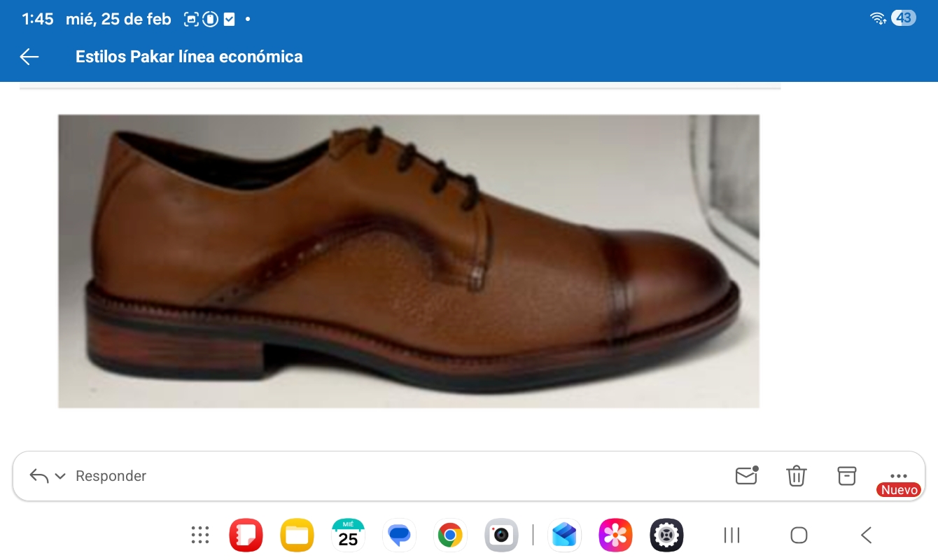Image resolution: width=938 pixels, height=560 pixels.
Task: Launch the Camera app
Action: [501, 535]
